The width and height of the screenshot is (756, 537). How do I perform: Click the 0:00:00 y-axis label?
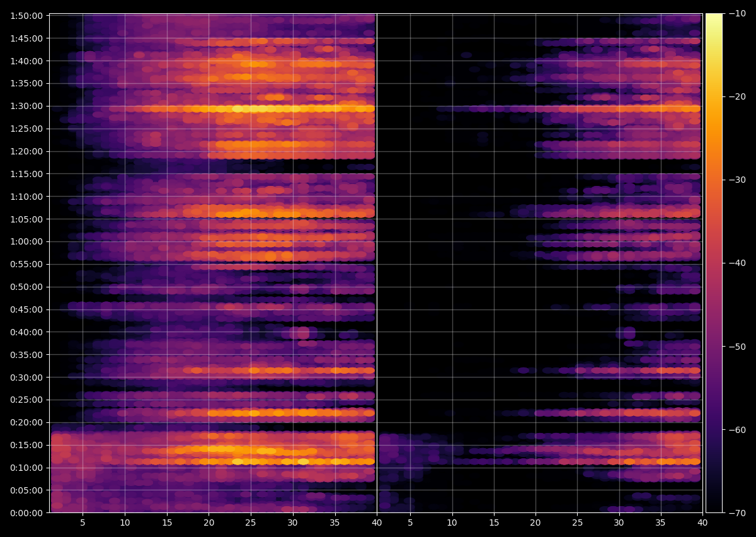click(x=27, y=512)
